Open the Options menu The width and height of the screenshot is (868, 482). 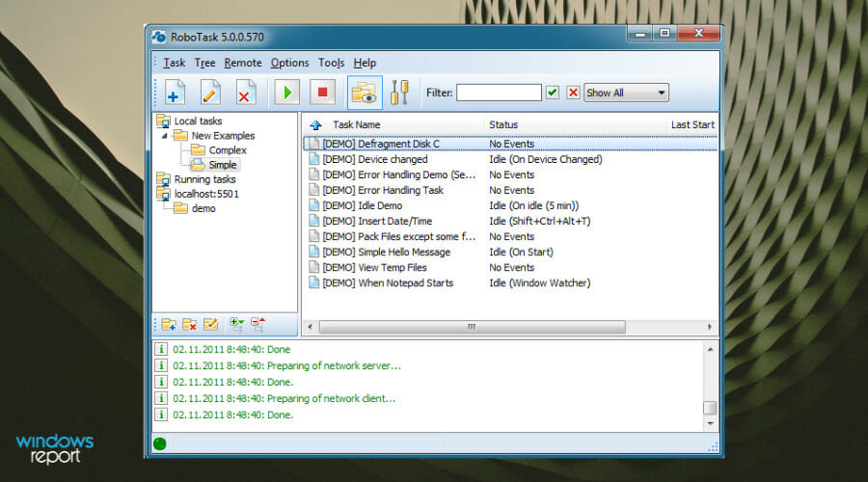[289, 63]
